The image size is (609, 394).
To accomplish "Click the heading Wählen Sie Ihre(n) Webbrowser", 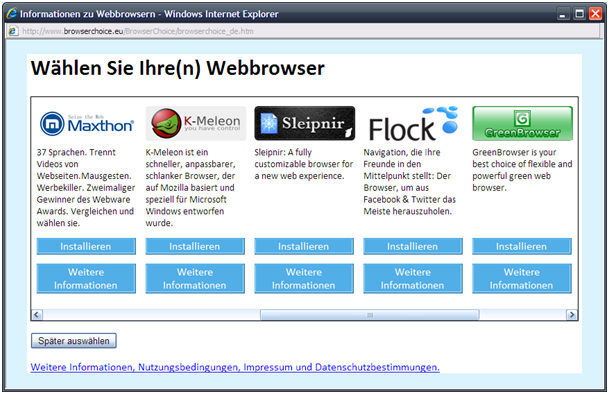I will click(177, 68).
